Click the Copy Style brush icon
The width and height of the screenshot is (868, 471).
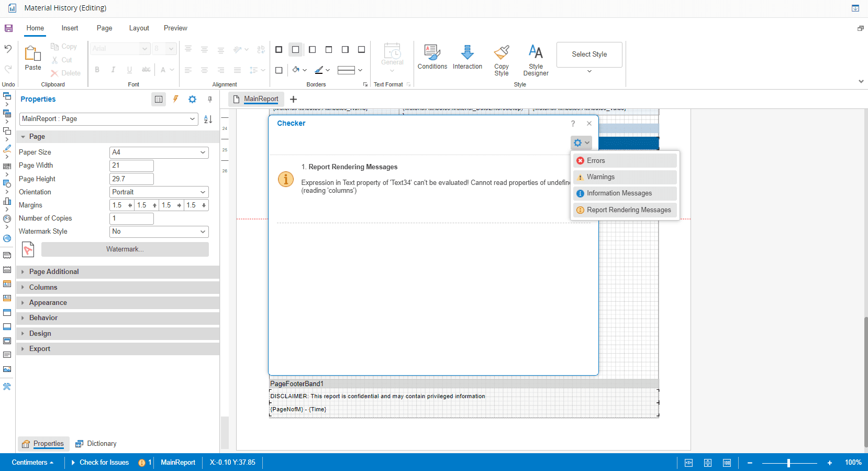(x=501, y=53)
